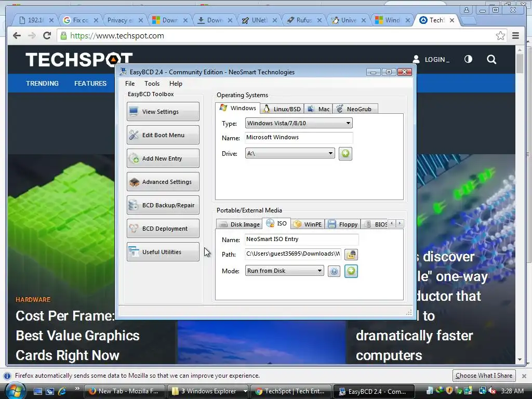Switch to the Linux/BSD tab
Image resolution: width=532 pixels, height=399 pixels.
(x=282, y=109)
